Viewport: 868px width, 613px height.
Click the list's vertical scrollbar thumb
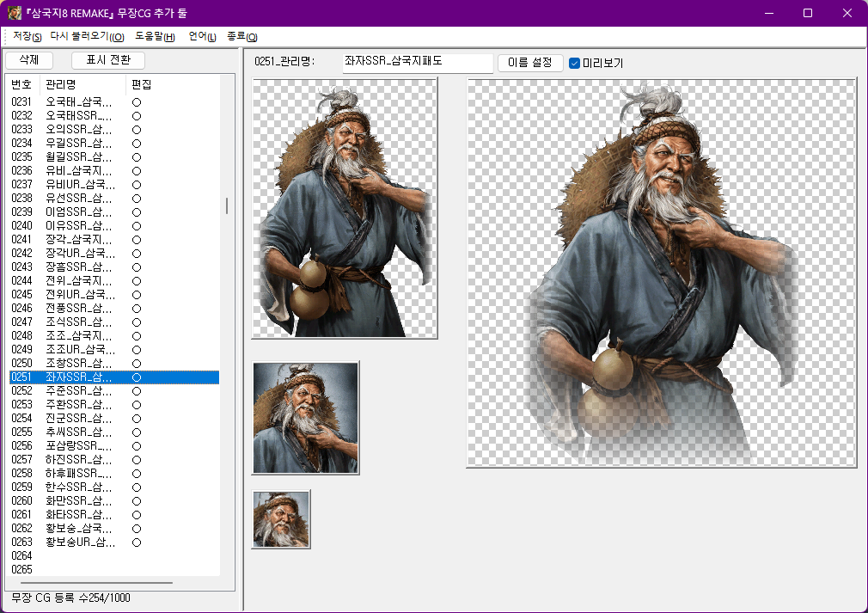(x=226, y=206)
